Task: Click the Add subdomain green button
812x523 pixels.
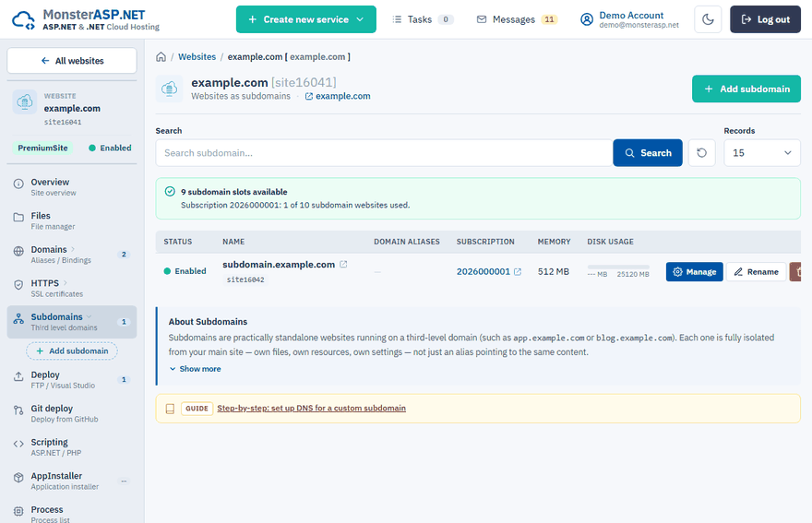Action: [746, 89]
